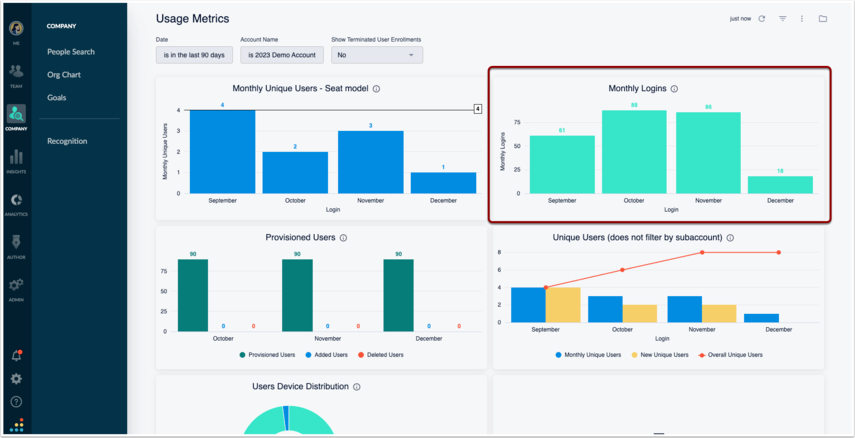
Task: Open the Insights bar chart icon
Action: (x=16, y=157)
